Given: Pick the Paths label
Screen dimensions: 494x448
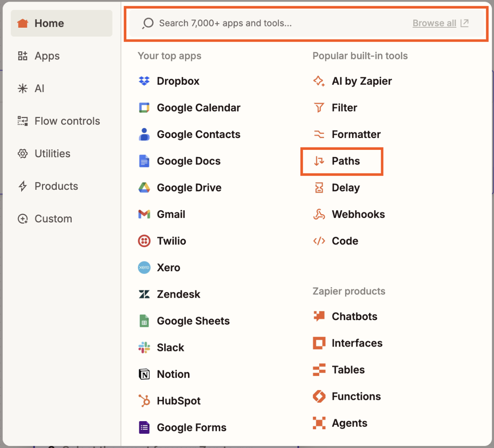Looking at the screenshot, I should point(346,161).
